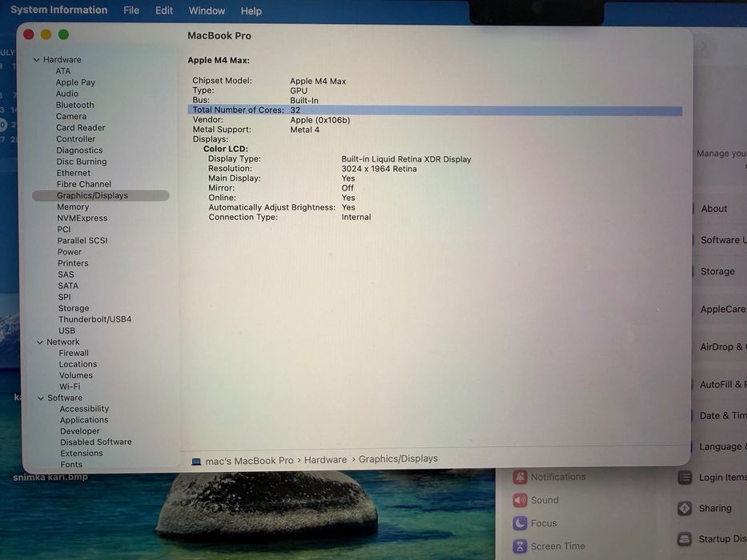Select Wi-Fi under Network
This screenshot has width=747, height=560.
point(70,386)
